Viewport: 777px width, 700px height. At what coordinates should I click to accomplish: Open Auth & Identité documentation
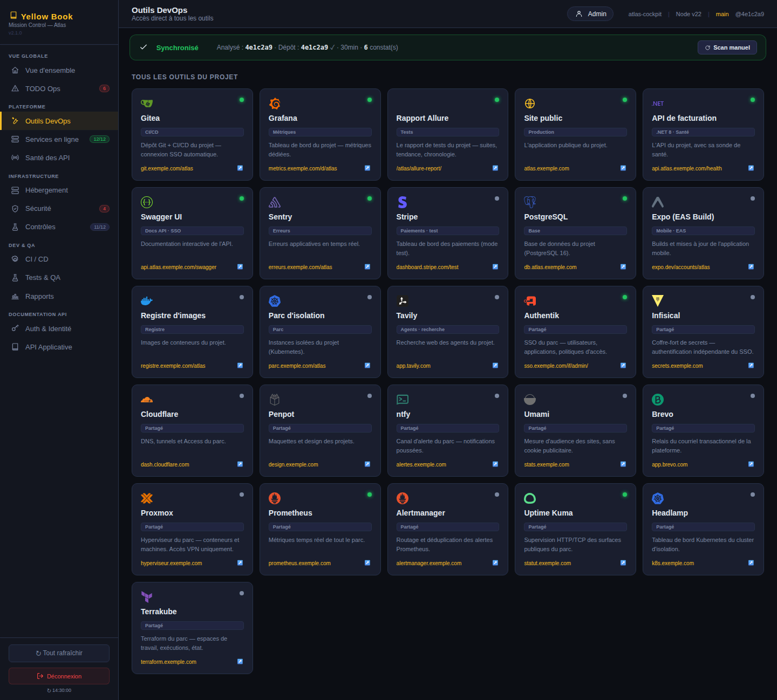tap(59, 328)
